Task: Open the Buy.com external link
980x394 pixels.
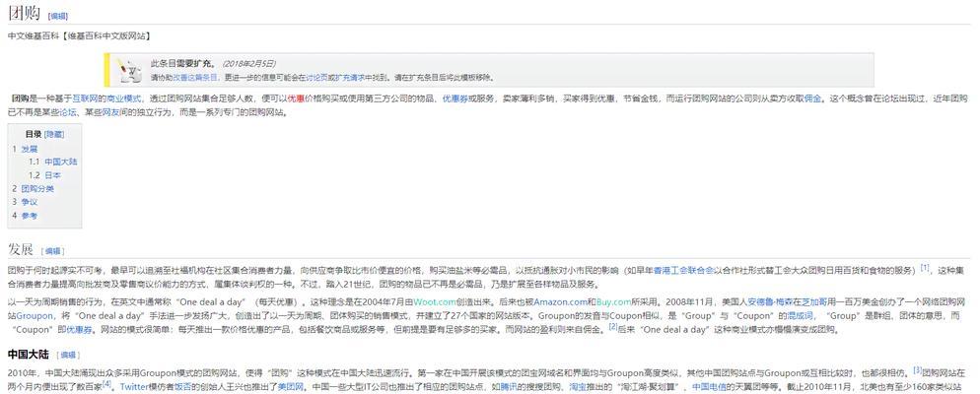Action: click(x=615, y=302)
